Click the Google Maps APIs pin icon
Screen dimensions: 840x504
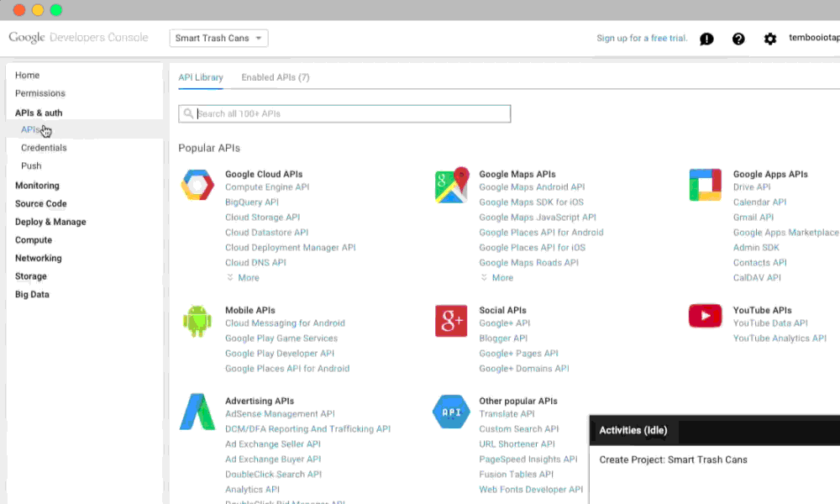click(x=452, y=185)
